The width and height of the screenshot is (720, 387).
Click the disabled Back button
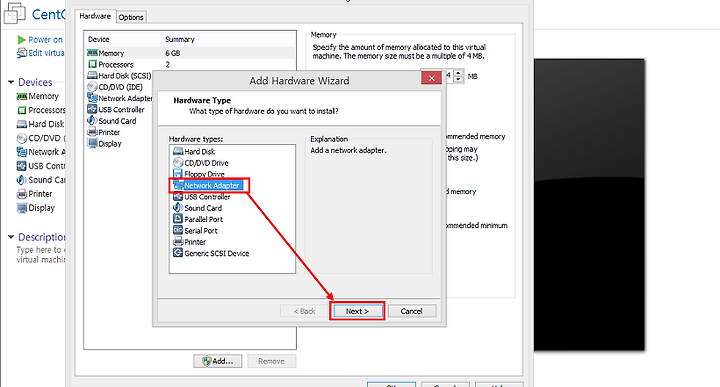tap(304, 311)
